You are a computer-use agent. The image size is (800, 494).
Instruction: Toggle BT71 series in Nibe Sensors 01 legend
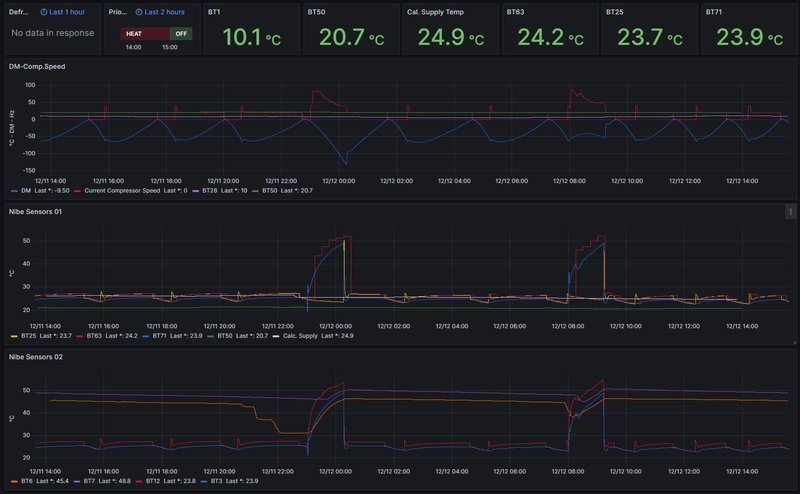[x=159, y=336]
